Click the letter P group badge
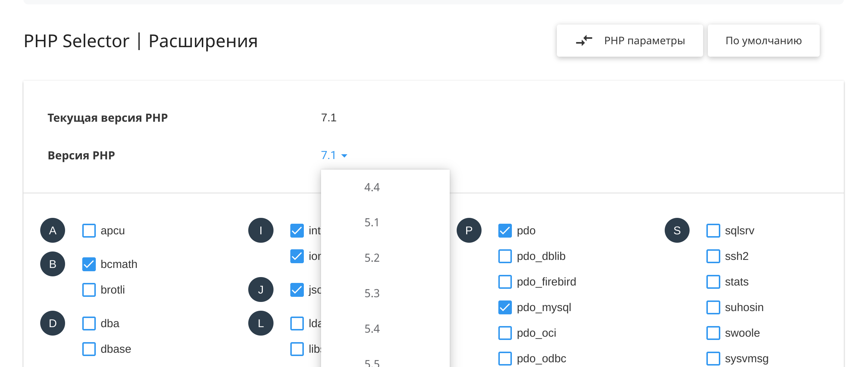 [469, 231]
